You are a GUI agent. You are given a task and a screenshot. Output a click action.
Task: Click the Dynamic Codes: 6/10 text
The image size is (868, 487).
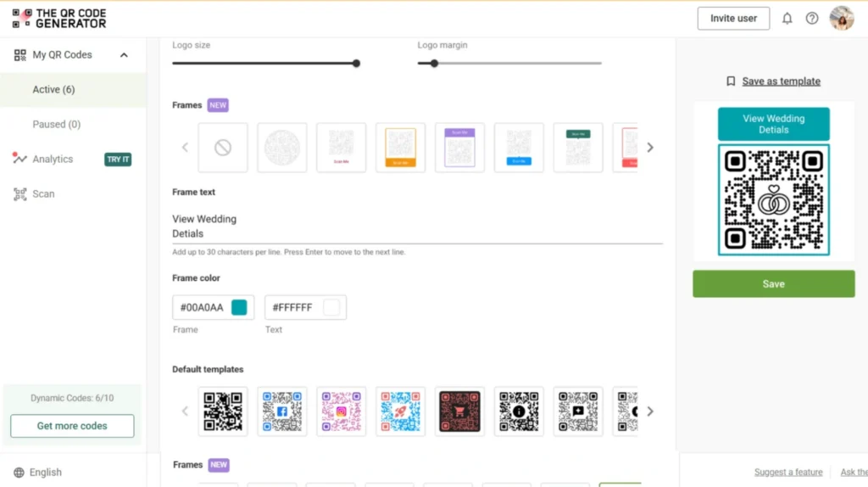coord(72,399)
